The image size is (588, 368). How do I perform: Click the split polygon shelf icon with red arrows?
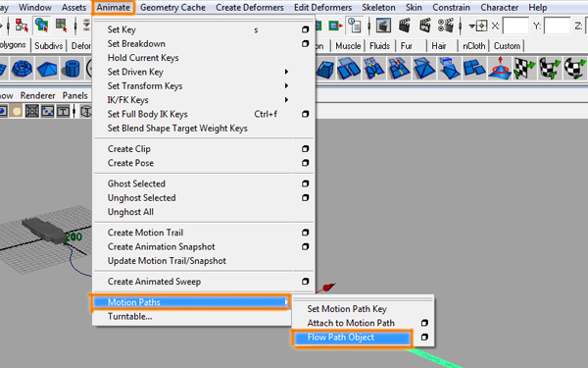(x=399, y=69)
